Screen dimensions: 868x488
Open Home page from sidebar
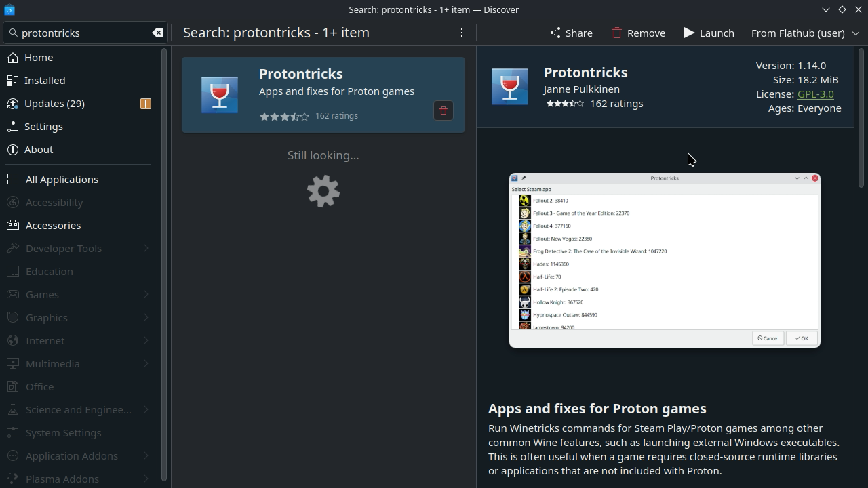[x=39, y=58]
